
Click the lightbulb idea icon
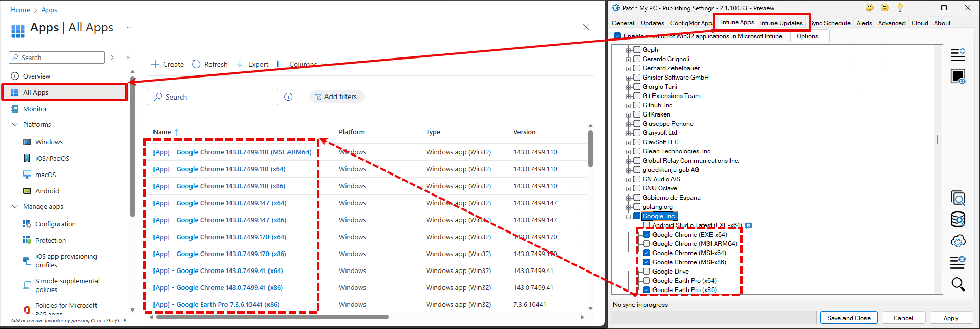click(x=900, y=8)
